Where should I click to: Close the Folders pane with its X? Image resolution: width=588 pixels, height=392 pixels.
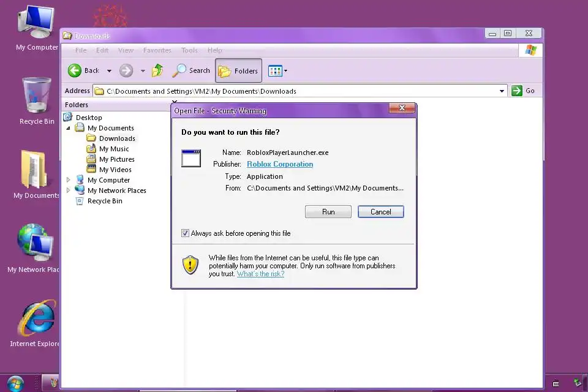(175, 102)
